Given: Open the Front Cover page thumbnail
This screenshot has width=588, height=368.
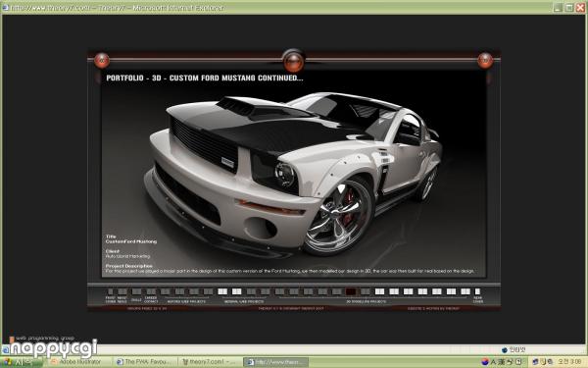Looking at the screenshot, I should pyautogui.click(x=110, y=291).
